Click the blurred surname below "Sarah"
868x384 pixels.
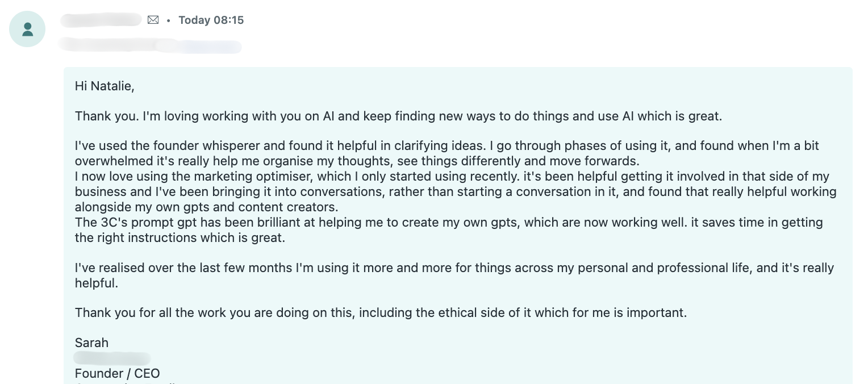pyautogui.click(x=112, y=358)
